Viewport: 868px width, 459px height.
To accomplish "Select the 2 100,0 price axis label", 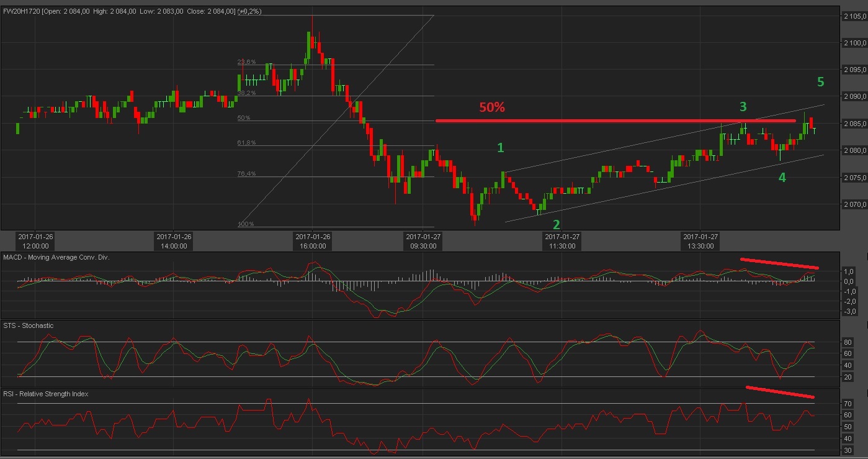I will [854, 42].
